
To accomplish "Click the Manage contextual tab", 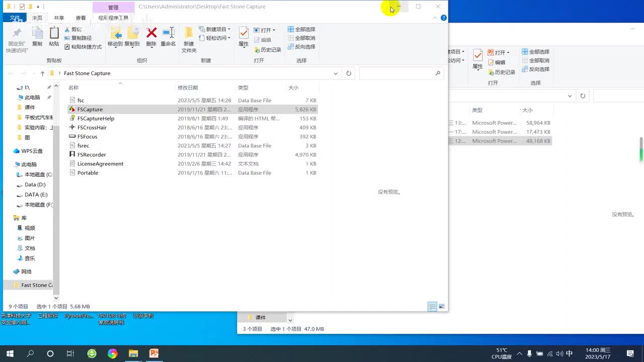I will tap(113, 7).
